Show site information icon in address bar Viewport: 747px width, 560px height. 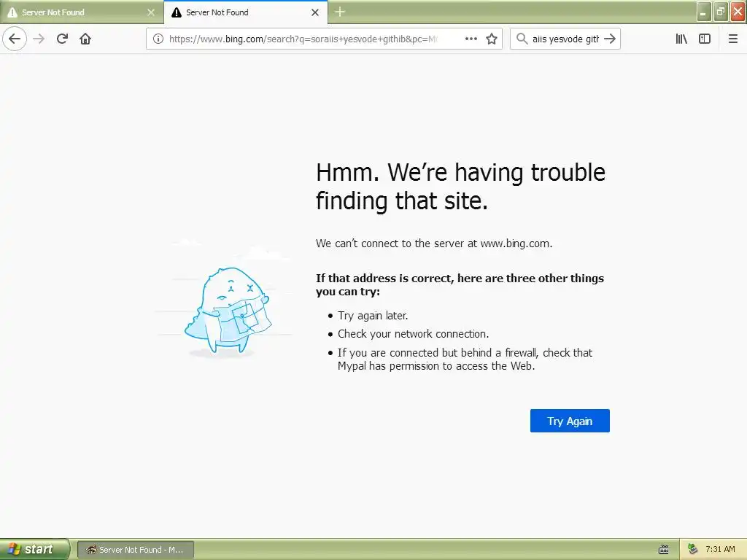(x=158, y=39)
